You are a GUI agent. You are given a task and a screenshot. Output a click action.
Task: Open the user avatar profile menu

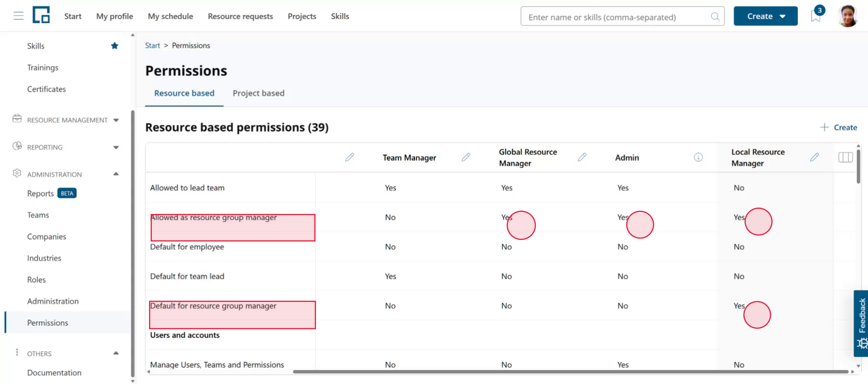point(848,16)
